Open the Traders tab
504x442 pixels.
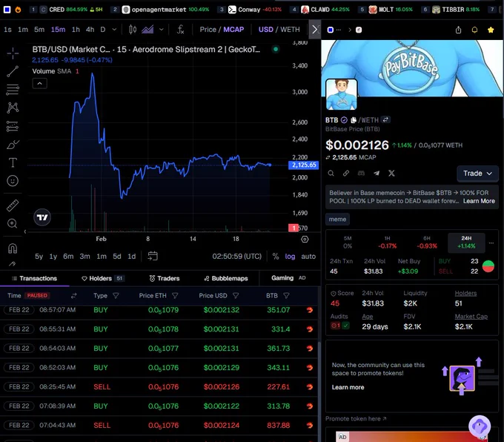coord(165,279)
